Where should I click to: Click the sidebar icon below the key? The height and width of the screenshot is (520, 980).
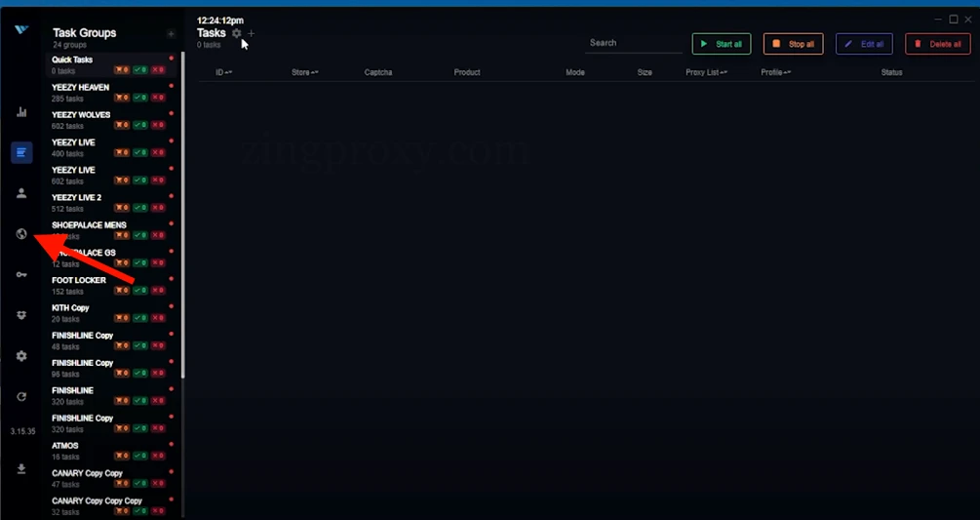click(21, 316)
